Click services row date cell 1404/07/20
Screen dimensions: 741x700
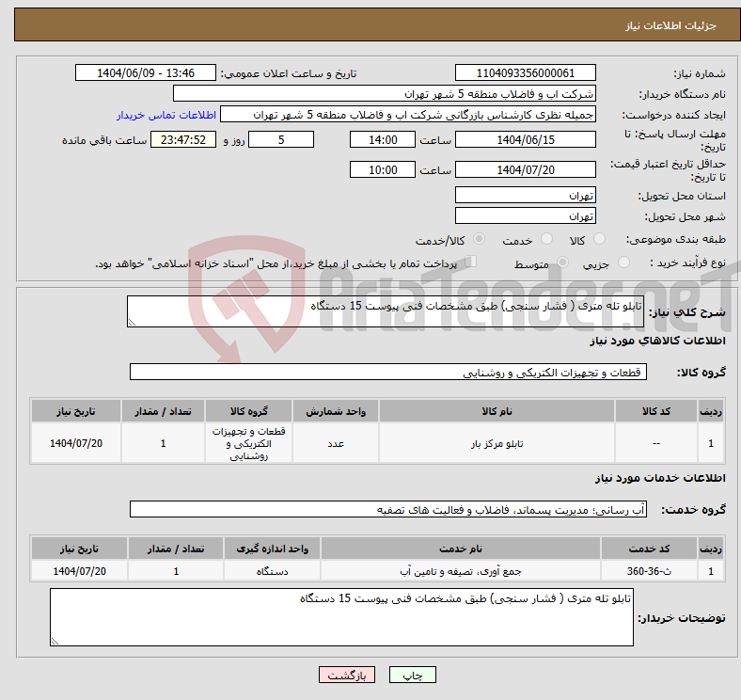[79, 571]
